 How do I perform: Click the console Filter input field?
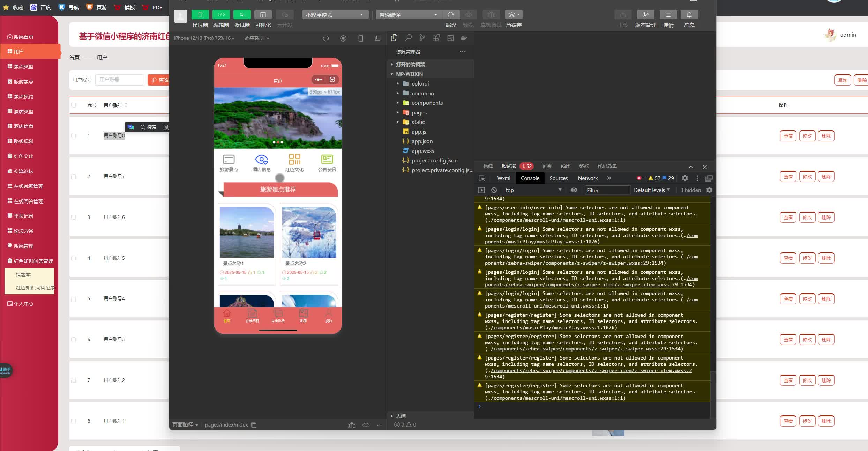point(607,190)
